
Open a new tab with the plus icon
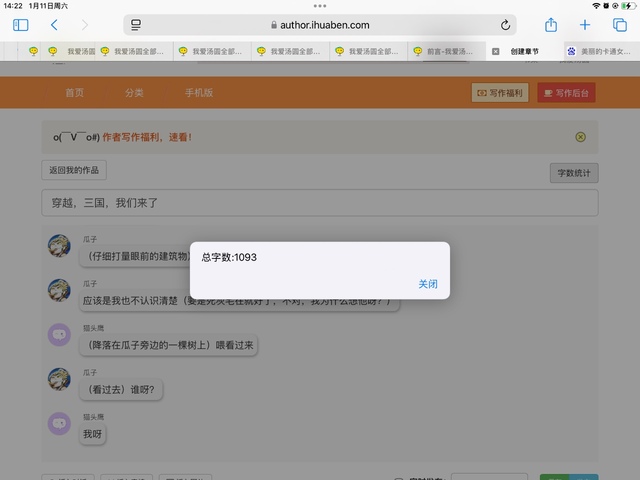pyautogui.click(x=585, y=25)
